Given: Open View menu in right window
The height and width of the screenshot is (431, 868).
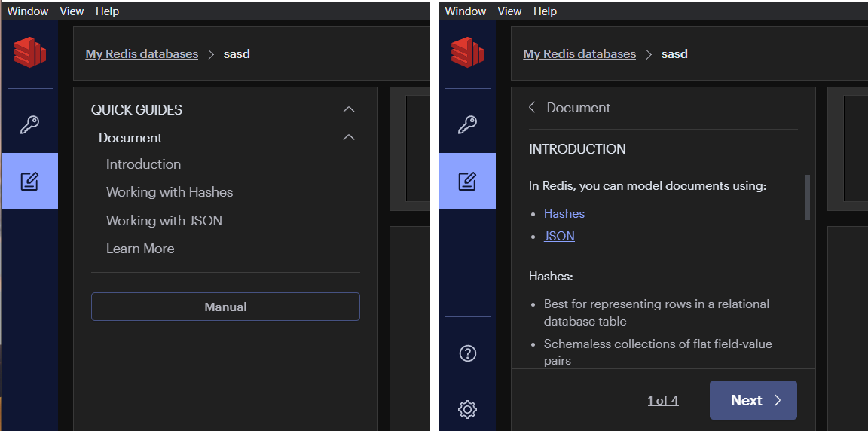Looking at the screenshot, I should point(510,11).
